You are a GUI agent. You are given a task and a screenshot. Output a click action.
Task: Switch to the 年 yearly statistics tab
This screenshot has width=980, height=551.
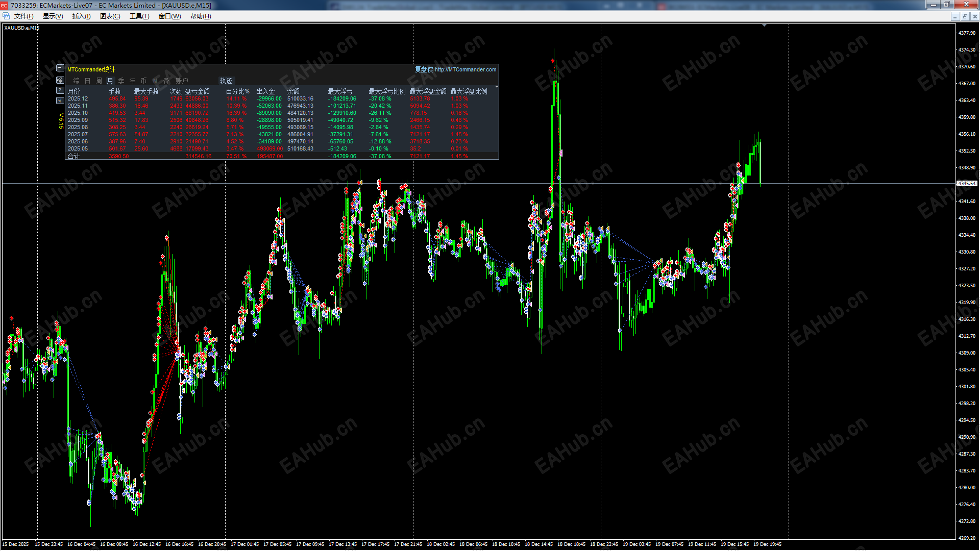pos(132,80)
